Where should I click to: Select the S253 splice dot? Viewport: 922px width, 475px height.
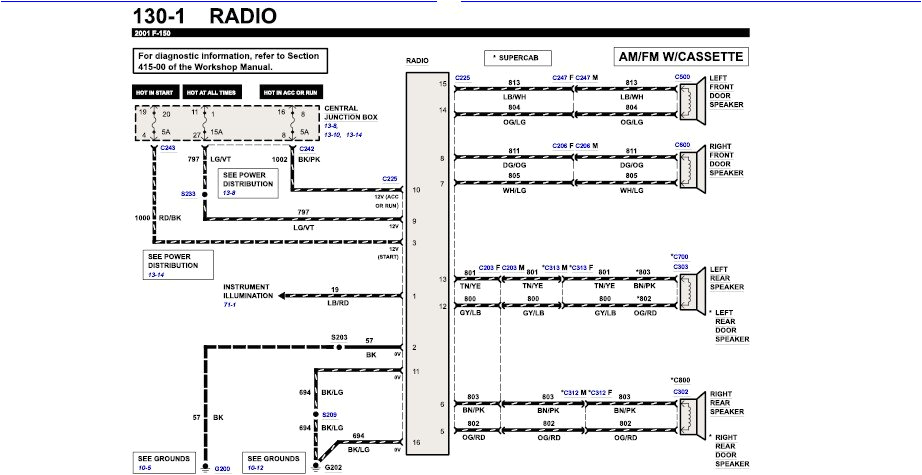pyautogui.click(x=205, y=192)
